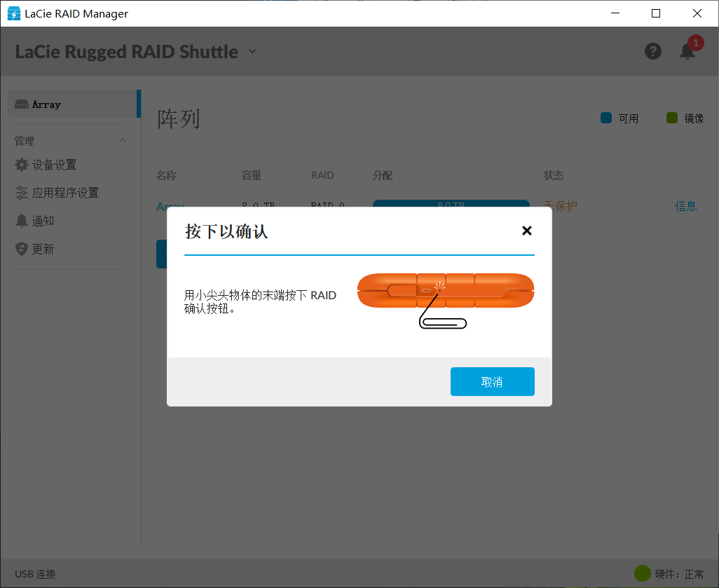Click the 管理 section header

[x=24, y=140]
